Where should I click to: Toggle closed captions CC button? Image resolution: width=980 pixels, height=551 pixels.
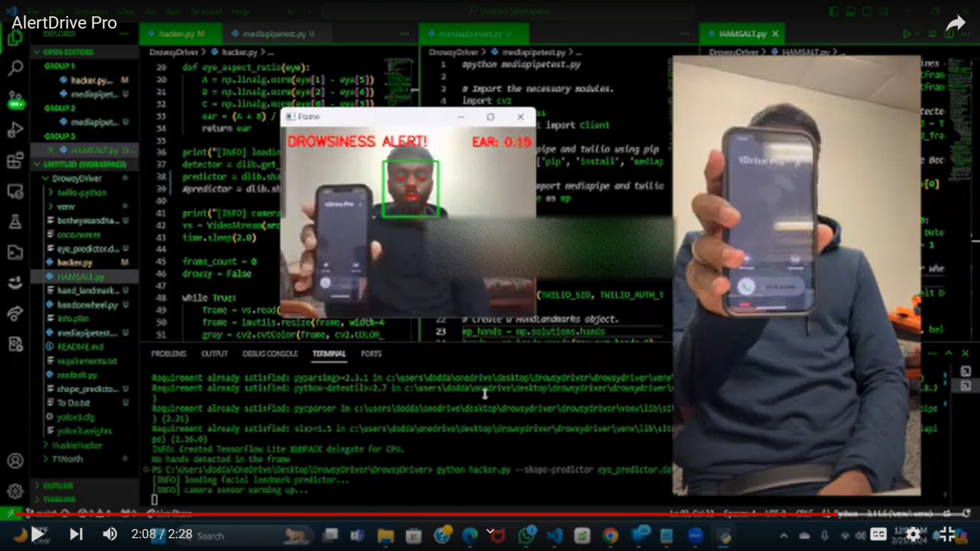click(878, 534)
